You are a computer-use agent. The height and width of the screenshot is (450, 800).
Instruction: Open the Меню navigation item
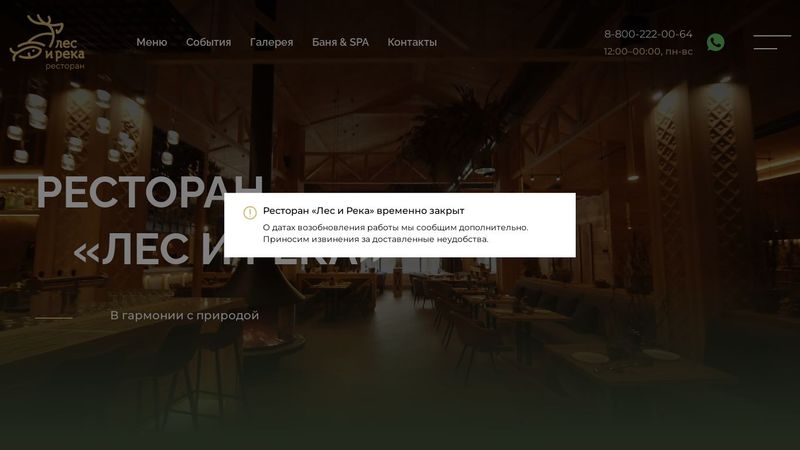[152, 42]
